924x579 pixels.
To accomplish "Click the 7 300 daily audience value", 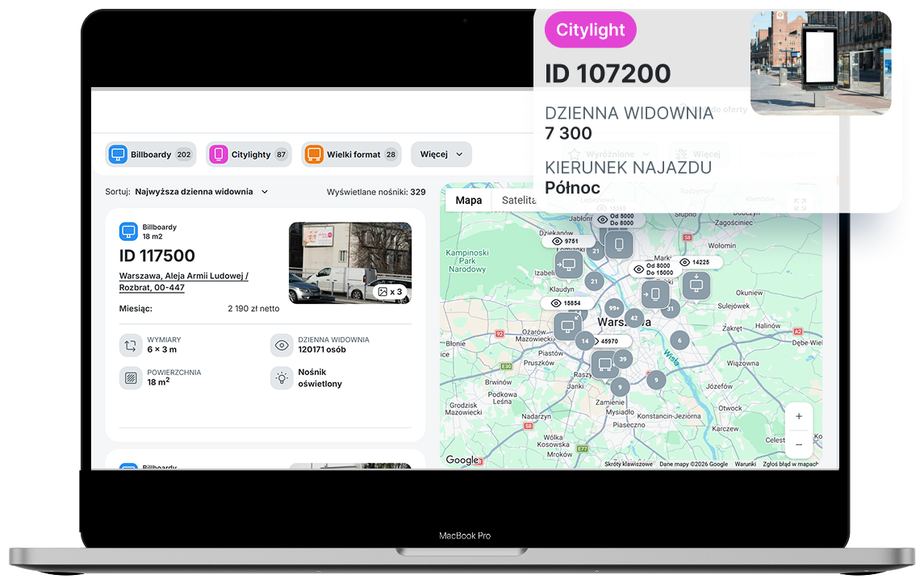I will click(568, 133).
